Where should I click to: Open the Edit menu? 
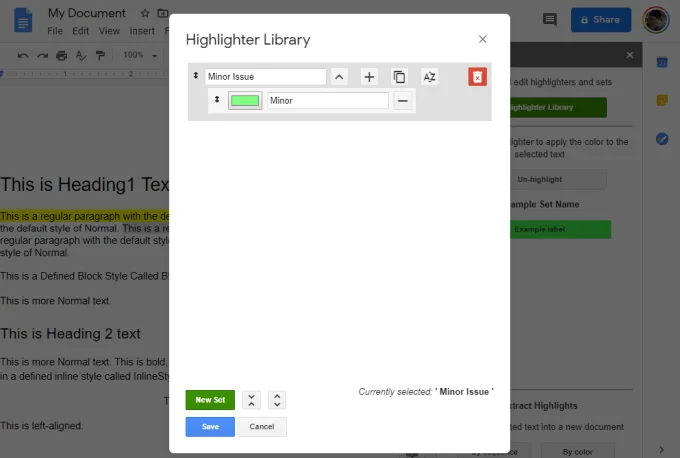click(81, 31)
